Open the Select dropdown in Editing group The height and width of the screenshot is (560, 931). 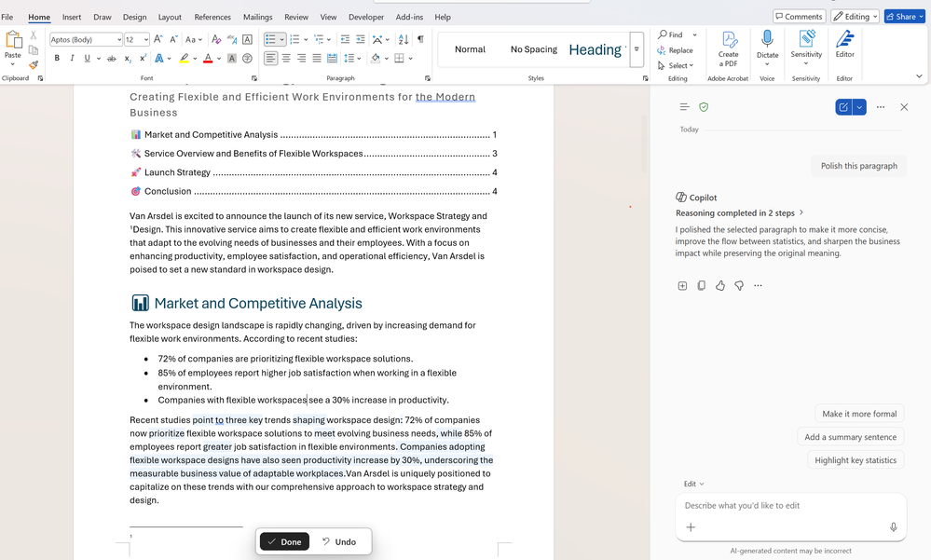677,65
